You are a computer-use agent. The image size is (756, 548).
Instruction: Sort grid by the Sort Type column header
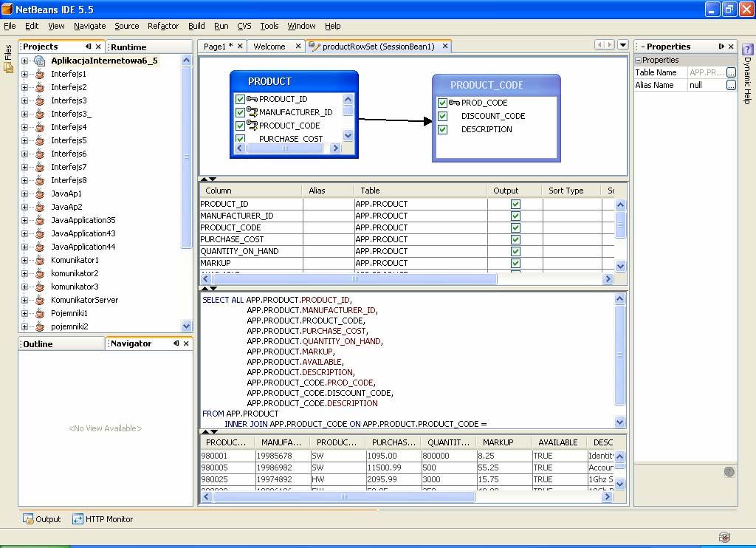(x=571, y=191)
